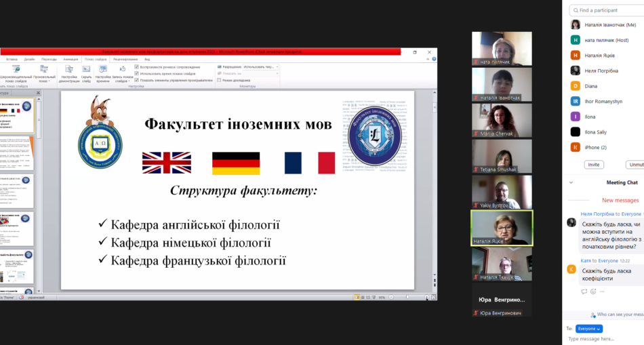Screen dimensions: 644x345
Task: Click the reply icon under Катя's message
Action: click(x=584, y=291)
